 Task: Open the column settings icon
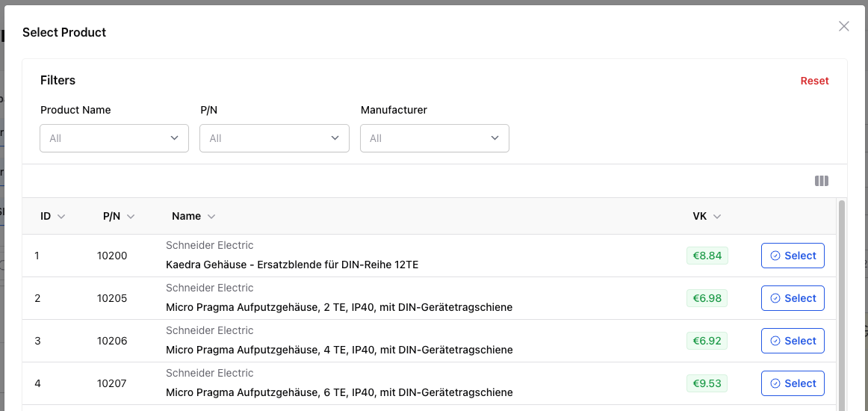[822, 181]
